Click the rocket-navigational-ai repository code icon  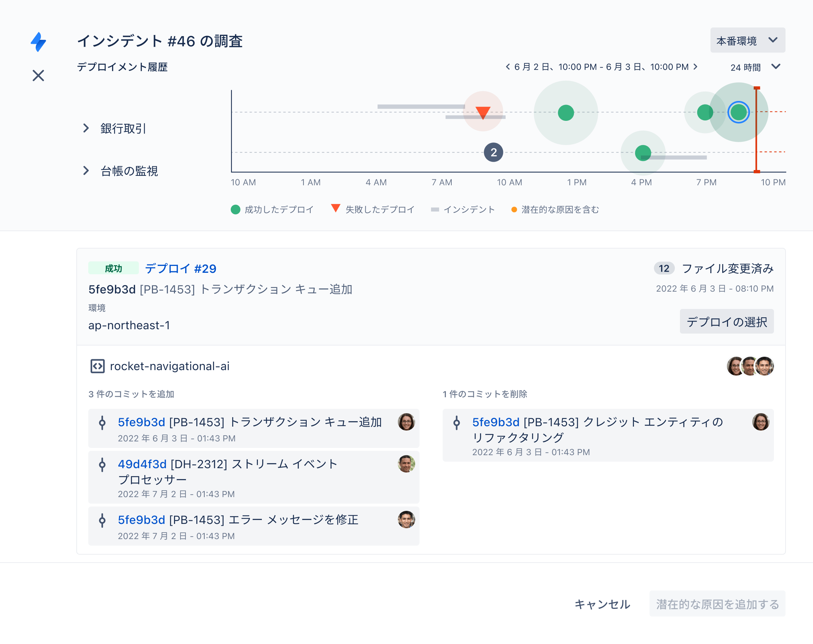coord(97,366)
